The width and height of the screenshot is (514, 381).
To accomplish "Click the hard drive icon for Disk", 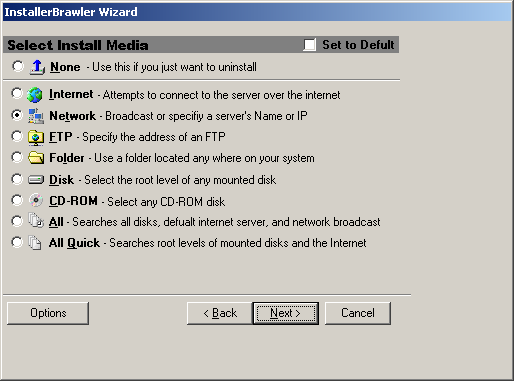I will [36, 180].
